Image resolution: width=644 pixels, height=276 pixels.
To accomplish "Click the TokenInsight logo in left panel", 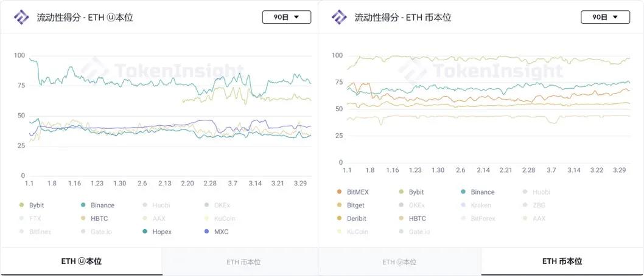I will [x=21, y=17].
